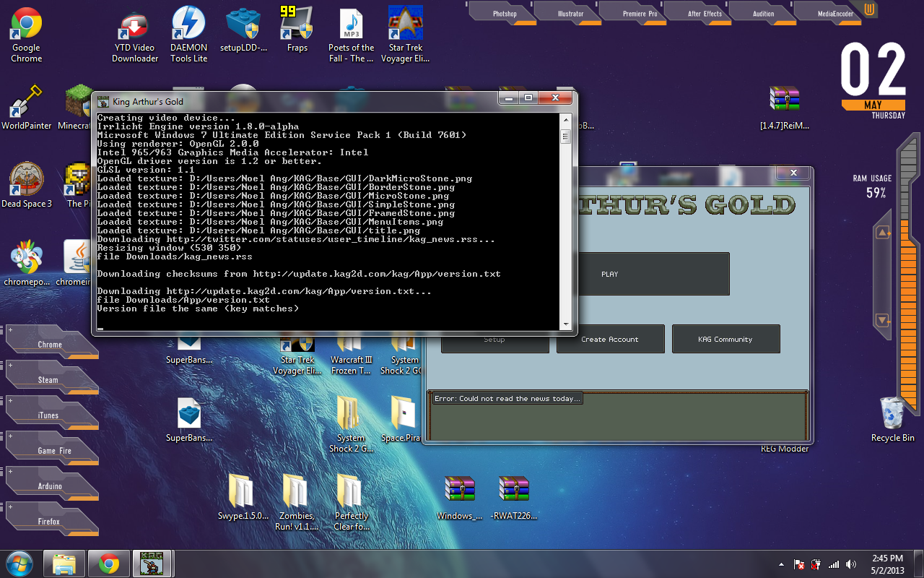The height and width of the screenshot is (578, 924).
Task: Open the Audition launcher tab
Action: tap(763, 13)
